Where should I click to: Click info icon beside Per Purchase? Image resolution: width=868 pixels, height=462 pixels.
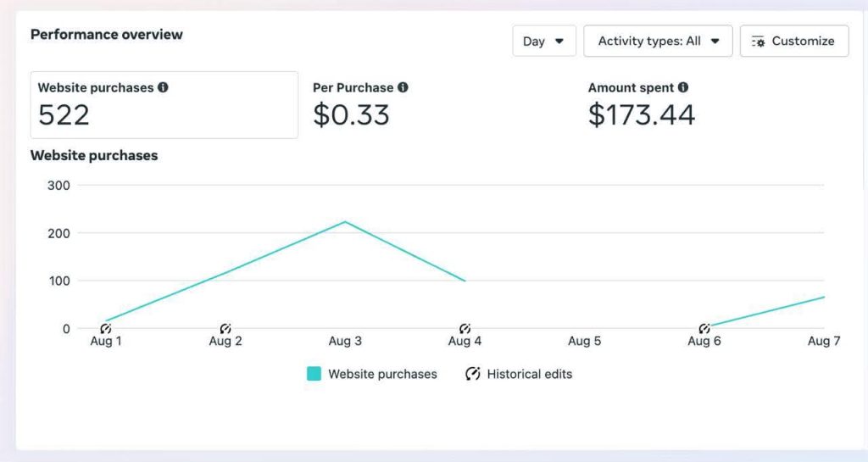coord(403,87)
